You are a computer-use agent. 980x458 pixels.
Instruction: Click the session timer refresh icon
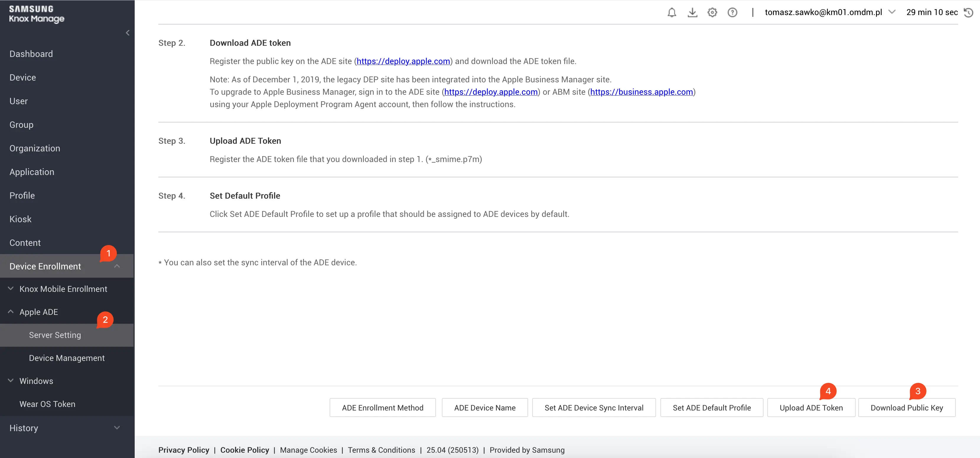[968, 13]
